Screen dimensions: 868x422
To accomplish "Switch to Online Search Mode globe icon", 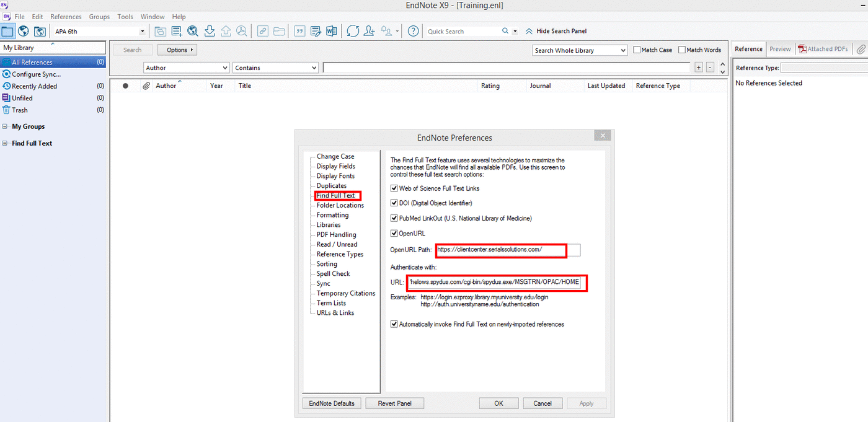I will [x=24, y=31].
